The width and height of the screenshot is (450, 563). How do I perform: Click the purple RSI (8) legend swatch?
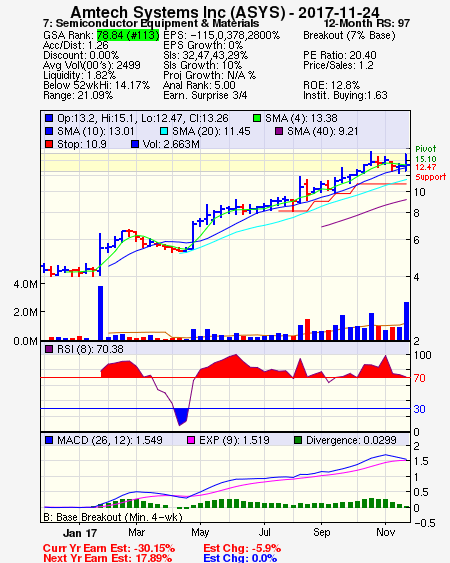(49, 349)
